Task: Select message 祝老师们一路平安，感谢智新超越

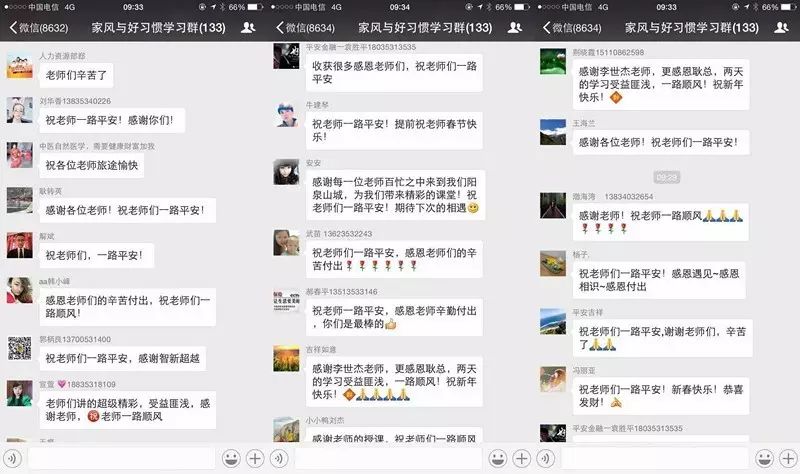Action: click(123, 358)
